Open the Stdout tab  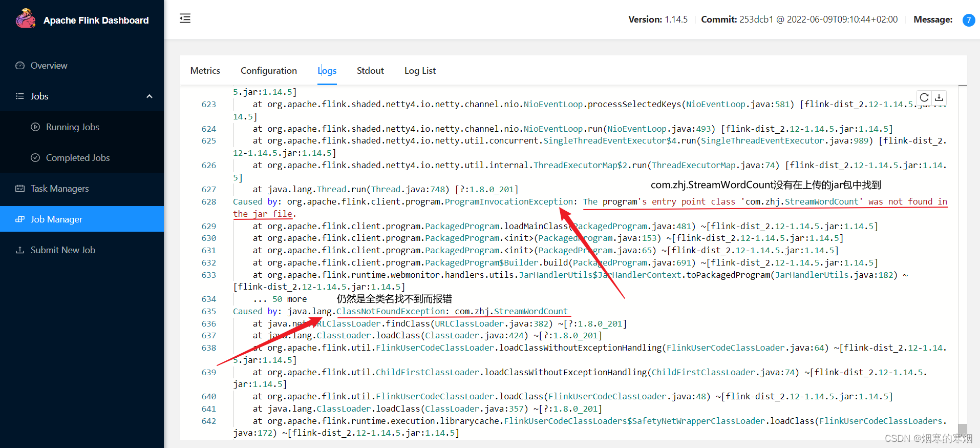[370, 71]
